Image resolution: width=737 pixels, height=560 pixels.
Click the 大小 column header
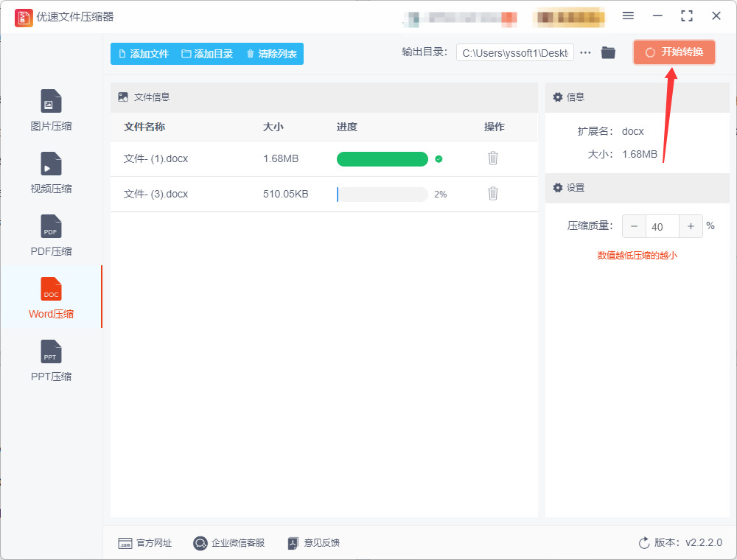pyautogui.click(x=273, y=127)
